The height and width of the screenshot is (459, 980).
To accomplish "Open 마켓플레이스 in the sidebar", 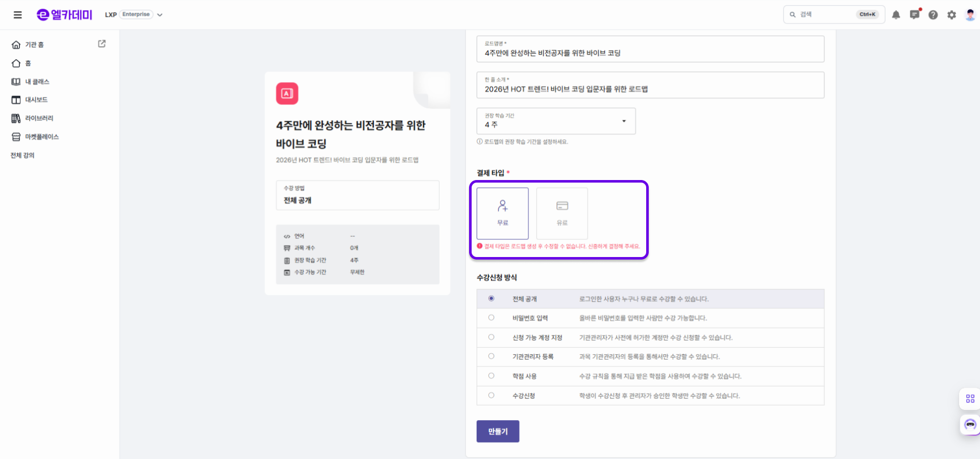I will point(42,137).
